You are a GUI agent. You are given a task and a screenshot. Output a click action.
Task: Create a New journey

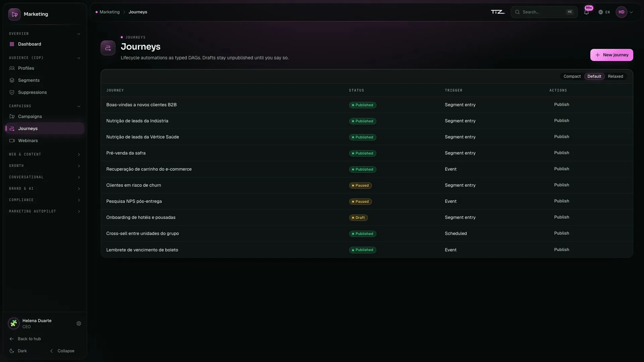pyautogui.click(x=611, y=55)
